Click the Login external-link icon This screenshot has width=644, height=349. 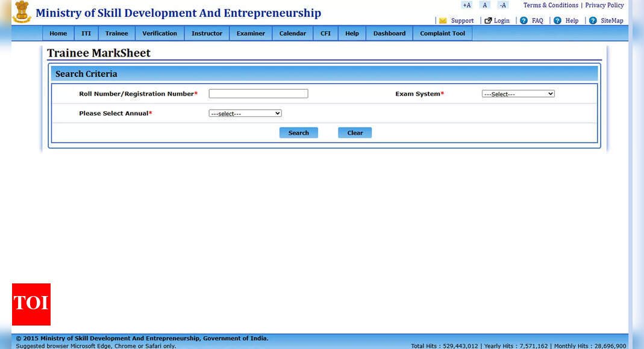click(488, 20)
